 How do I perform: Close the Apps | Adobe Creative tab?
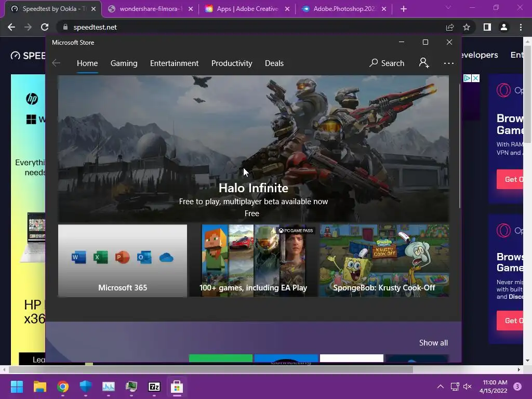pyautogui.click(x=287, y=9)
